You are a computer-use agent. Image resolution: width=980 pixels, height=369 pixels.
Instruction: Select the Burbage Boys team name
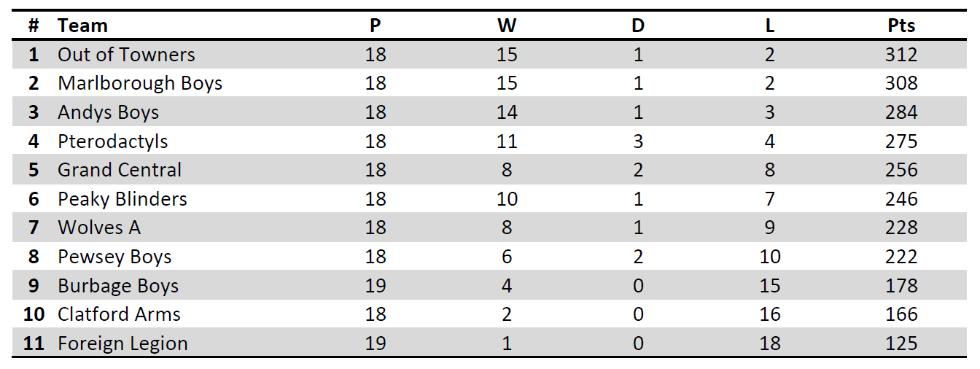tap(118, 286)
